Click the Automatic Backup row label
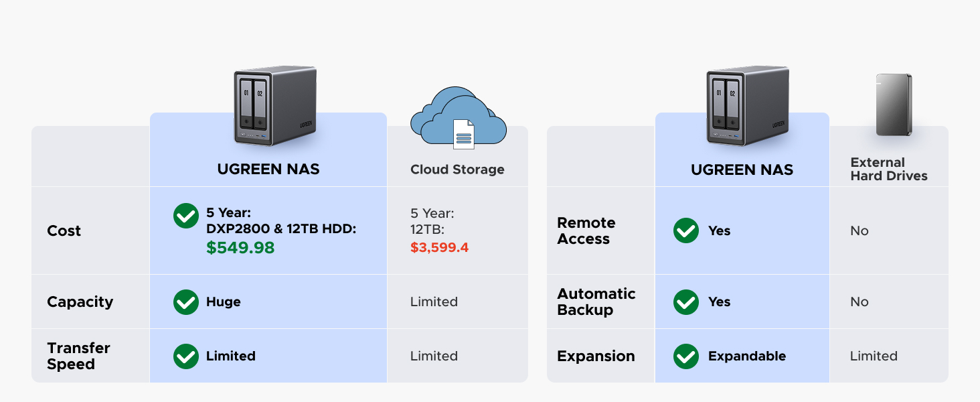 (596, 302)
